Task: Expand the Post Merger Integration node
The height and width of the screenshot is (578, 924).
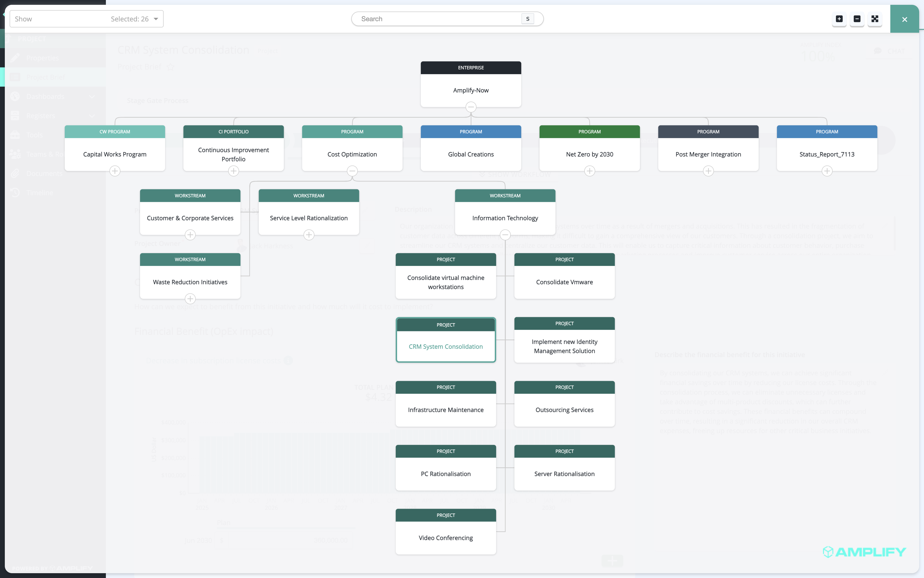Action: 708,171
